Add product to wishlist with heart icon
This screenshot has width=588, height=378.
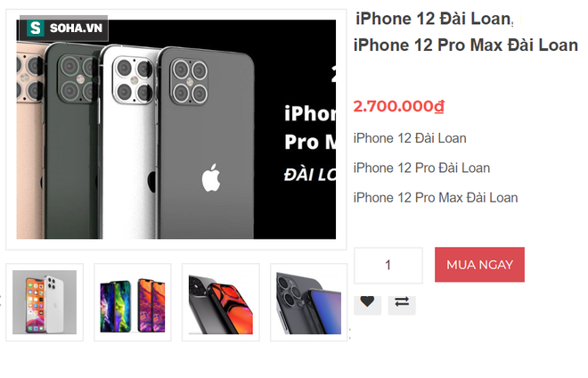(x=367, y=302)
